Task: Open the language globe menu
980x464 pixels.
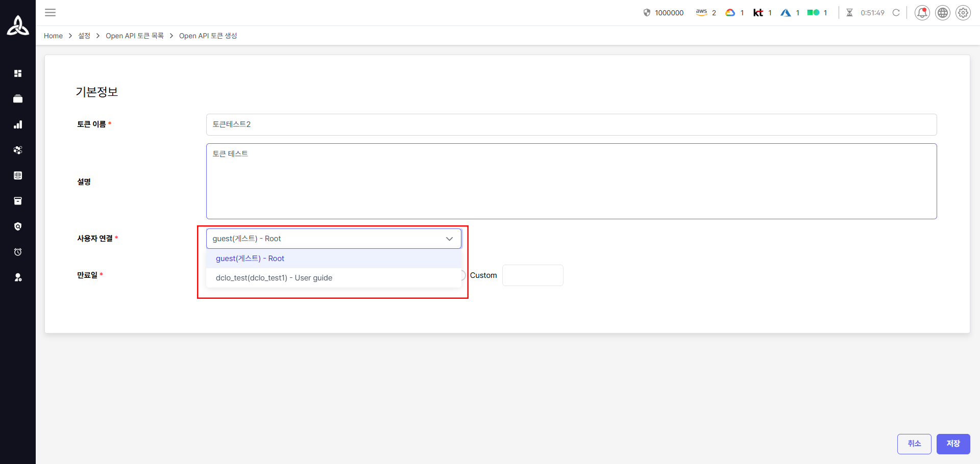Action: click(943, 13)
